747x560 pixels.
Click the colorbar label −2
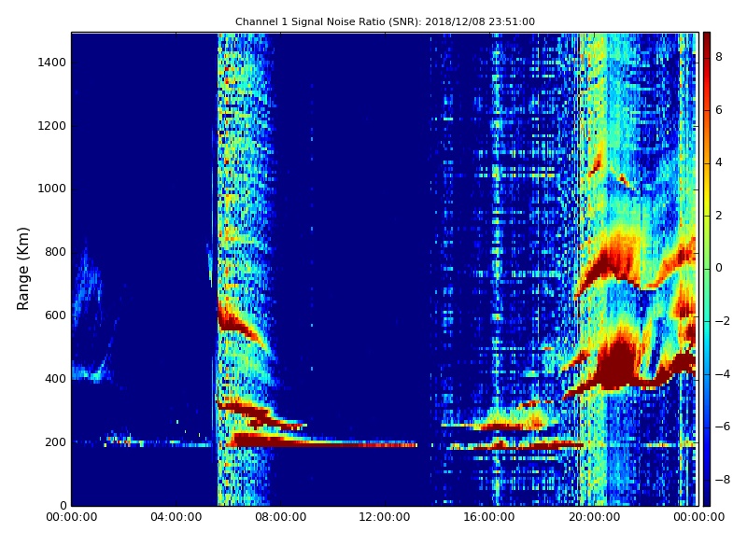[x=723, y=321]
